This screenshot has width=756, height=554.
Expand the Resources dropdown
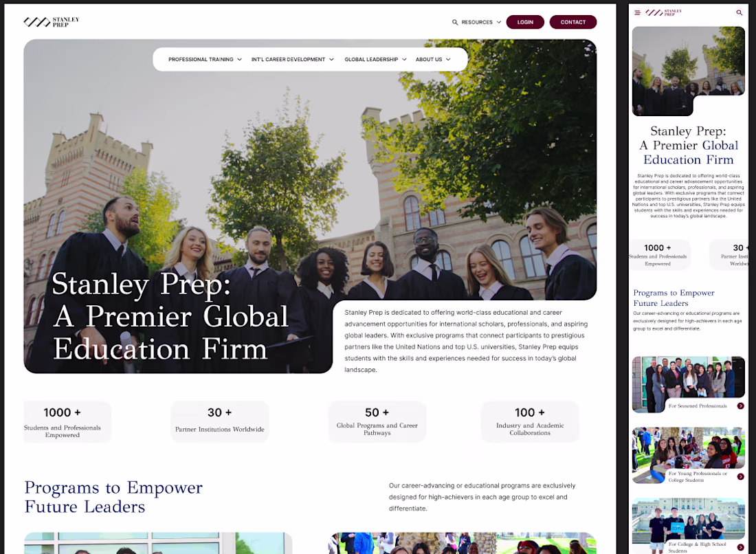pos(481,22)
